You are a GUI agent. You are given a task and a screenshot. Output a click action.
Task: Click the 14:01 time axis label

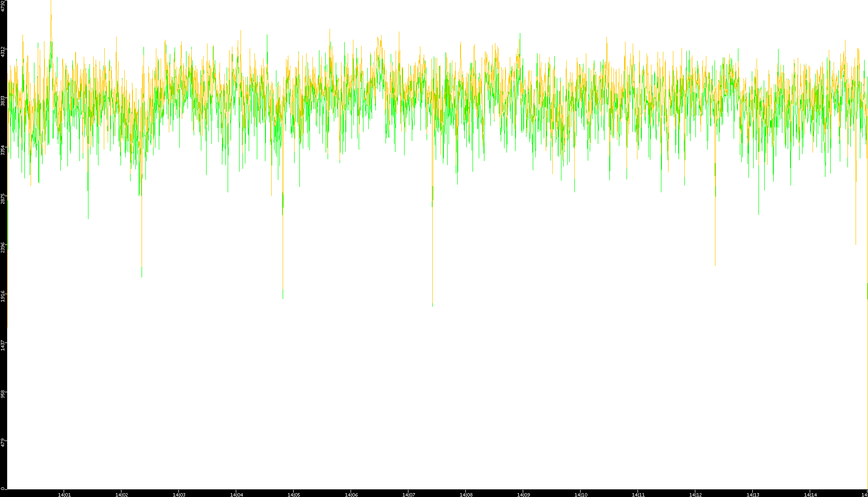[64, 495]
